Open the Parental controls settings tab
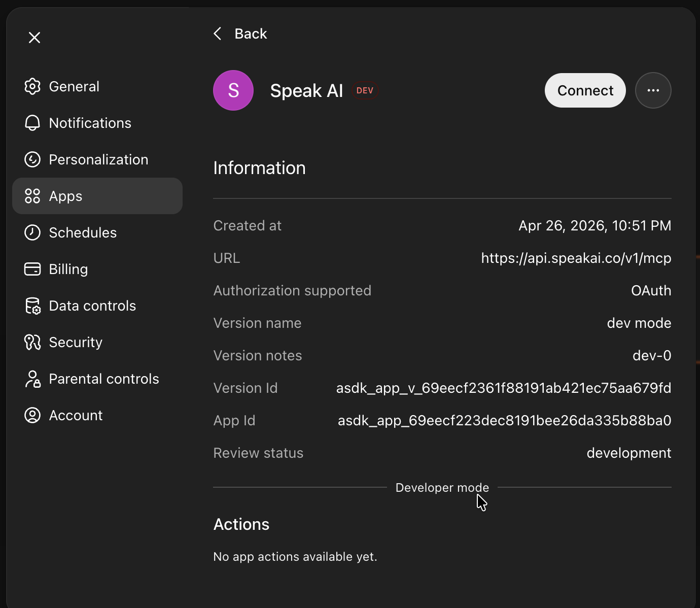Viewport: 700px width, 608px height. pos(97,379)
